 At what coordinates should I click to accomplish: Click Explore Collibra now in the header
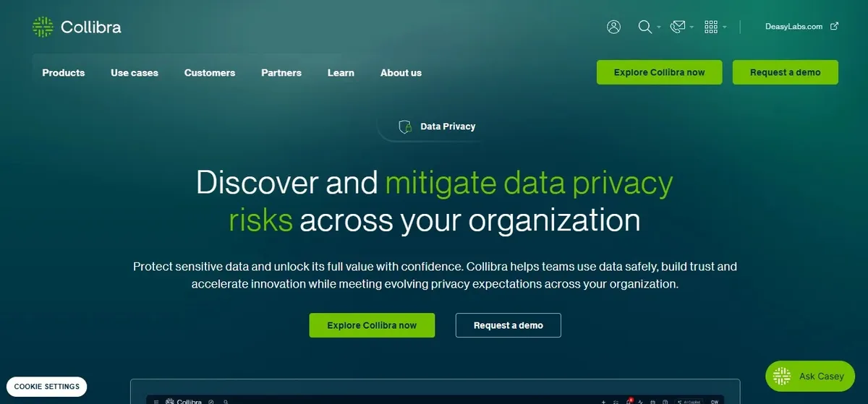659,72
